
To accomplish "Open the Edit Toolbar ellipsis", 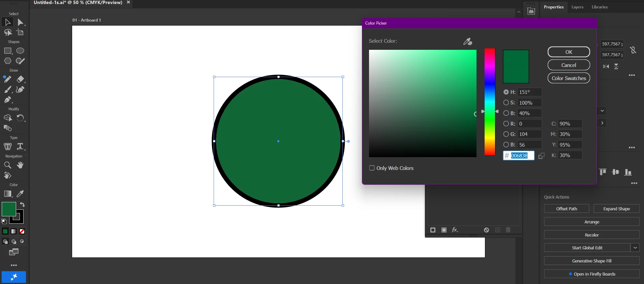I will click(13, 265).
